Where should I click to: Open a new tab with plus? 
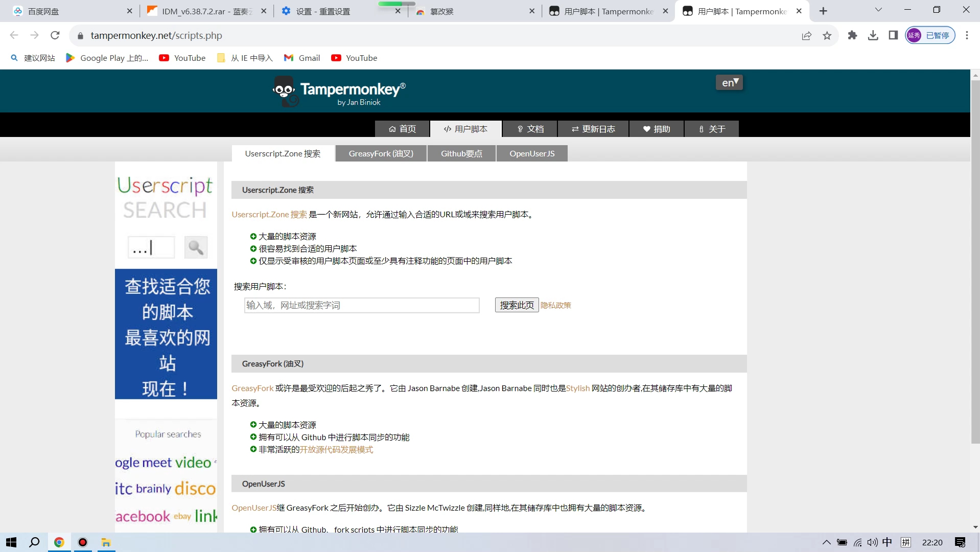823,11
